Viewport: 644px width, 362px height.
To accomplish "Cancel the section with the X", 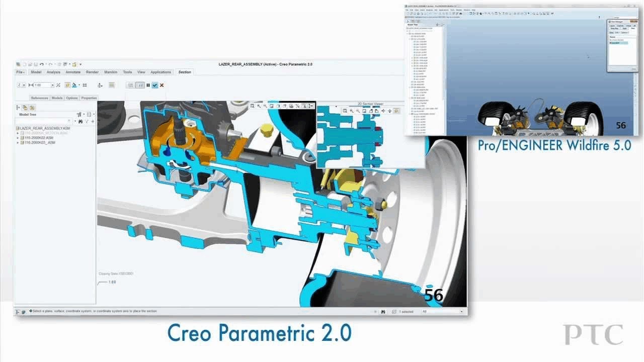I will [162, 85].
